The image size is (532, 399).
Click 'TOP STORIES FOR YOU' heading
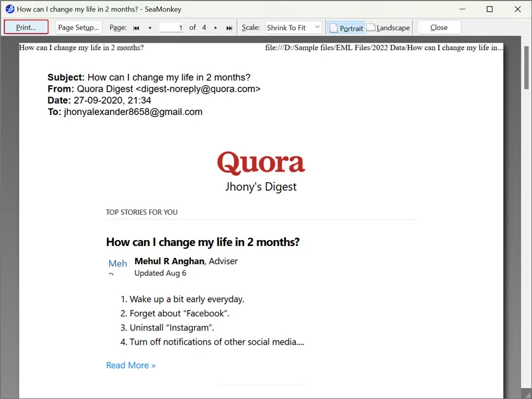coord(142,212)
